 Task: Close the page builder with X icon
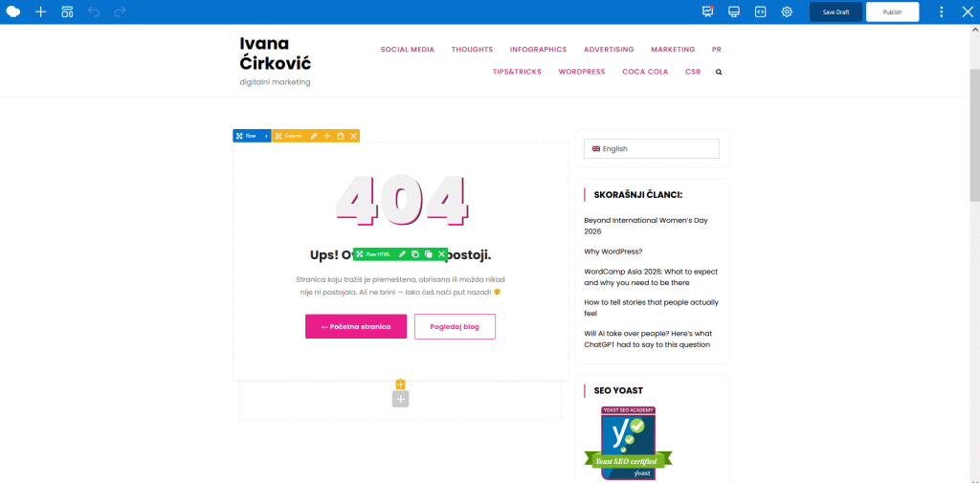968,11
